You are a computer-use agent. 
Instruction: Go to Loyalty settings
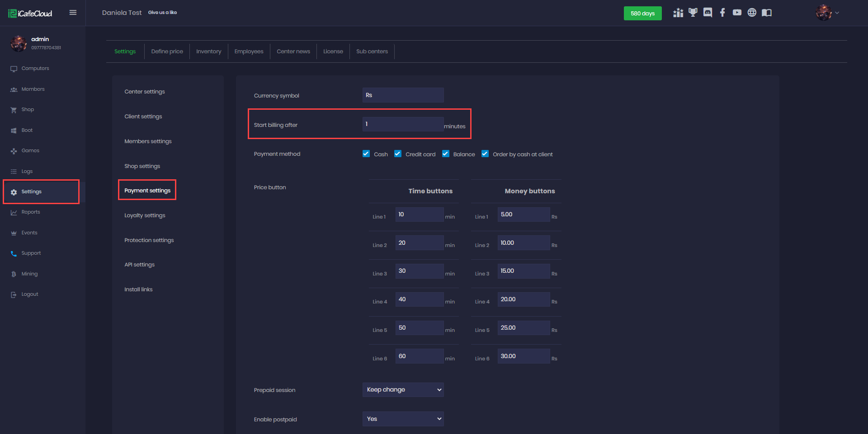click(x=144, y=215)
